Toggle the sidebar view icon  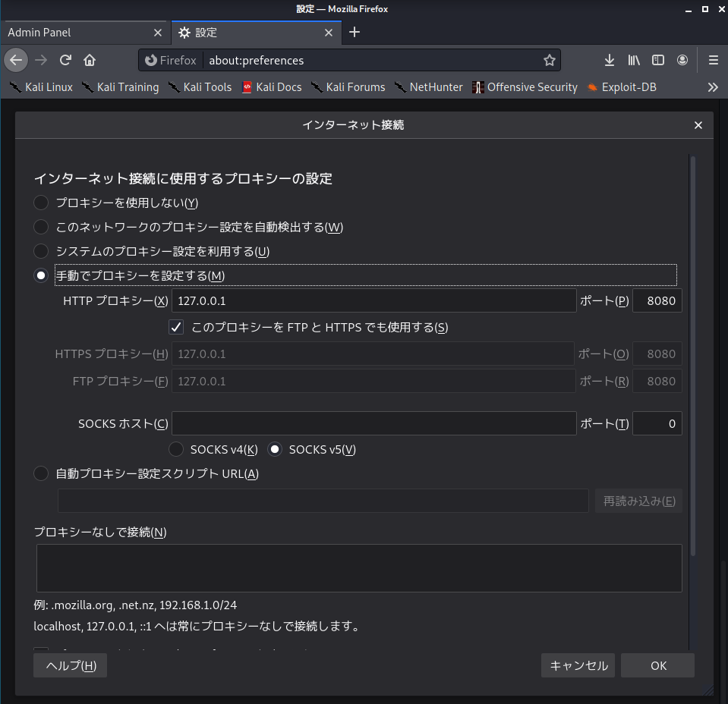[658, 60]
